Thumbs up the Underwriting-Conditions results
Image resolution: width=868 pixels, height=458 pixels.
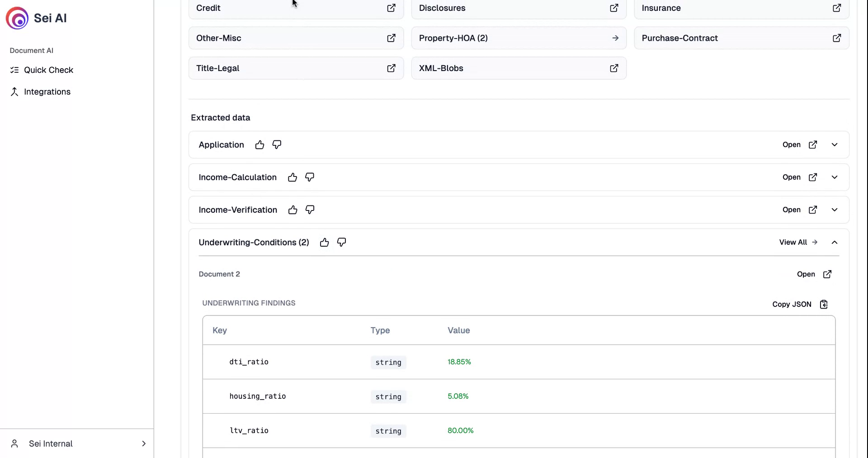(324, 242)
